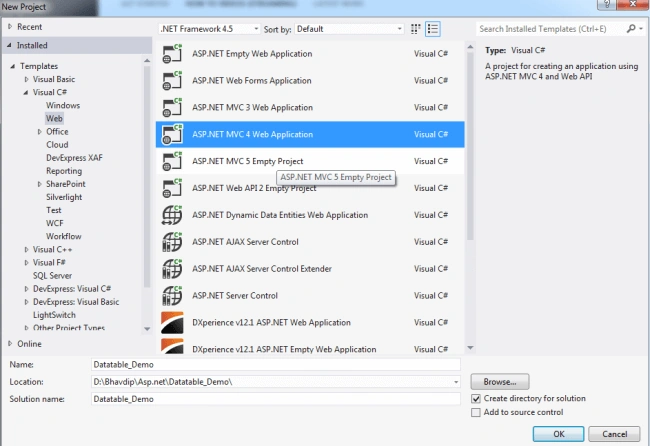Select ASP.NET AJAX Server Control text

point(245,242)
